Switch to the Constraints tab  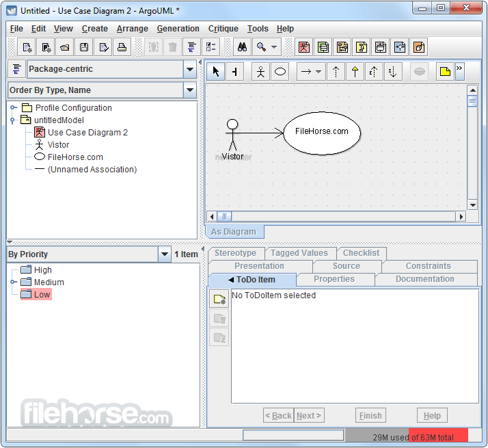[429, 266]
